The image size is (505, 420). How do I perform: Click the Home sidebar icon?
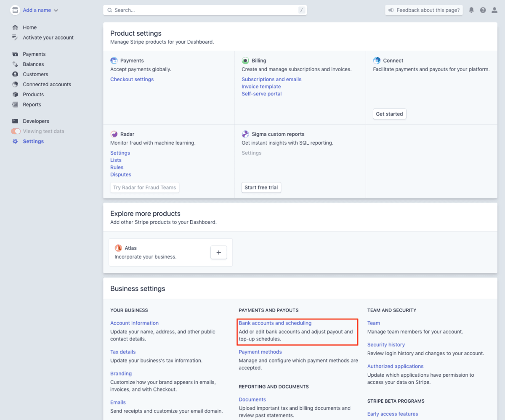[x=15, y=27]
